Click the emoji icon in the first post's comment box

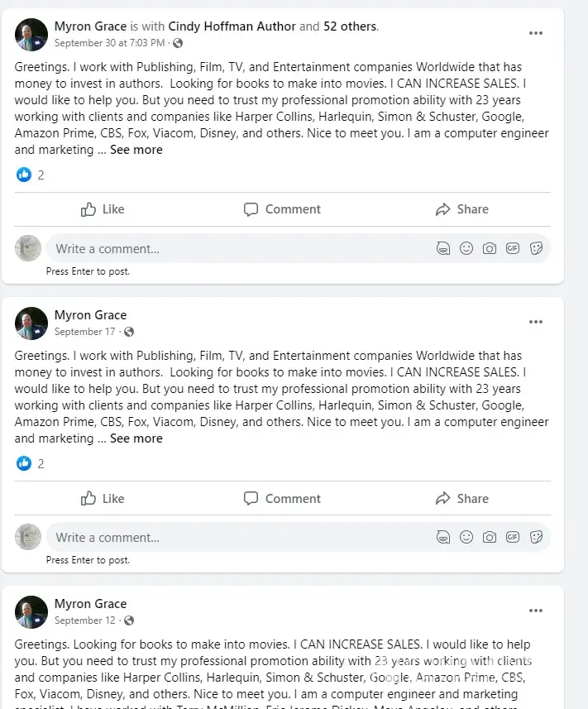point(466,248)
